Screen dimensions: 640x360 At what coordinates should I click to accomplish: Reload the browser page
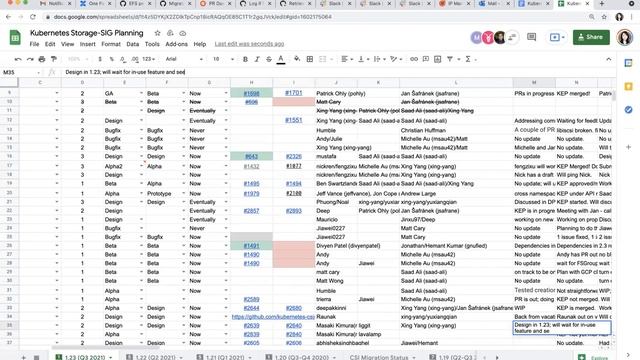[33, 17]
